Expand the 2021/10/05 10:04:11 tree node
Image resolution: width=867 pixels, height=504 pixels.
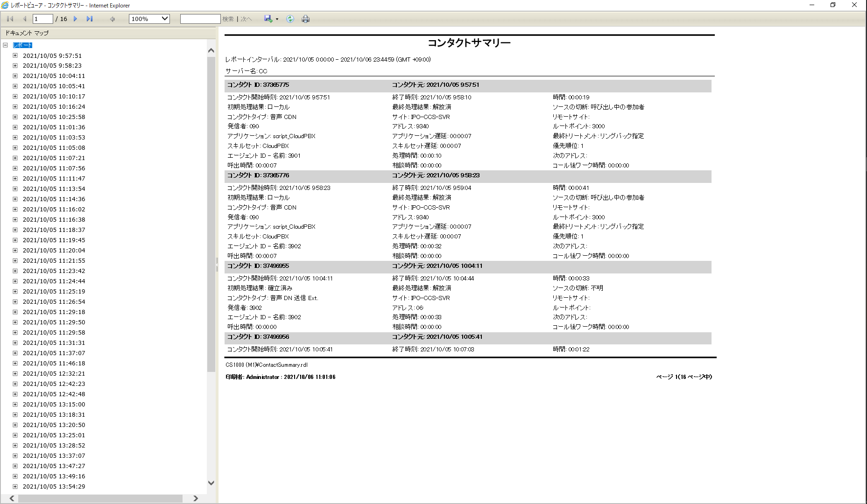coord(15,76)
